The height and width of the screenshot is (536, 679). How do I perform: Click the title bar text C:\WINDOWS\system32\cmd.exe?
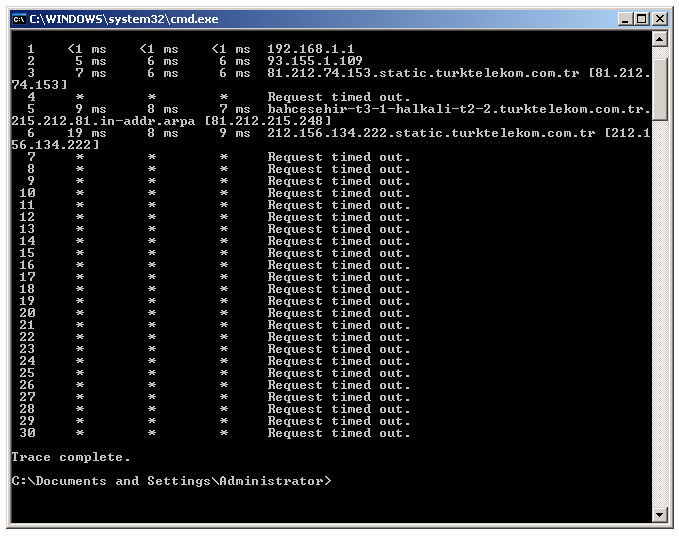tap(124, 19)
